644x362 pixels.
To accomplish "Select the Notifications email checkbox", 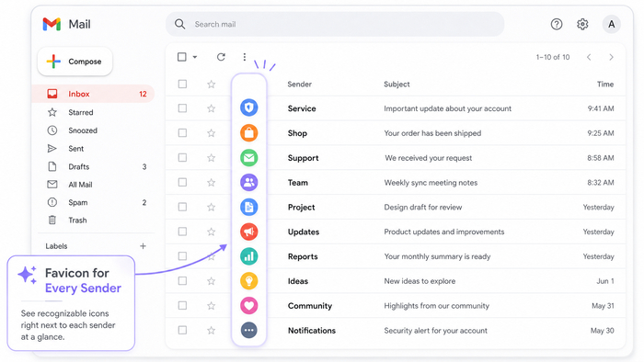I will pyautogui.click(x=182, y=330).
